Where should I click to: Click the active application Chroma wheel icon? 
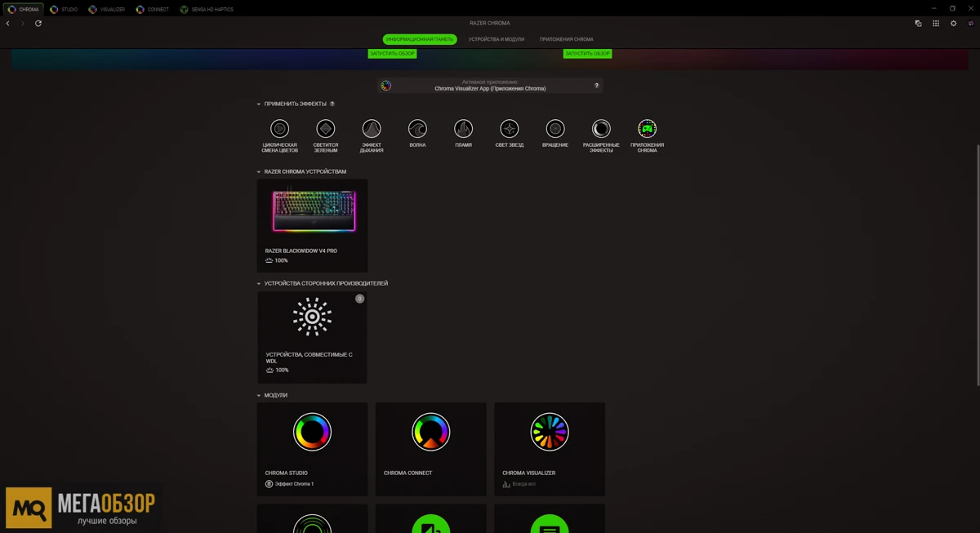click(386, 86)
